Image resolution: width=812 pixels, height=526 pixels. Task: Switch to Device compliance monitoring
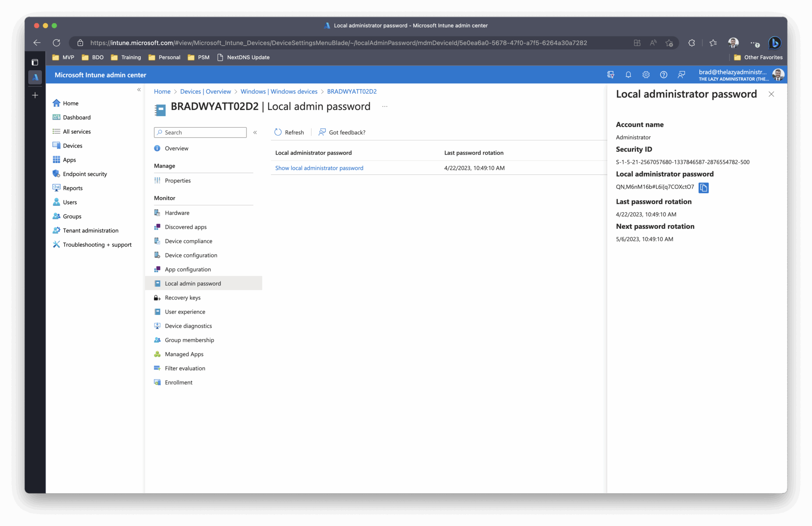[x=189, y=241]
